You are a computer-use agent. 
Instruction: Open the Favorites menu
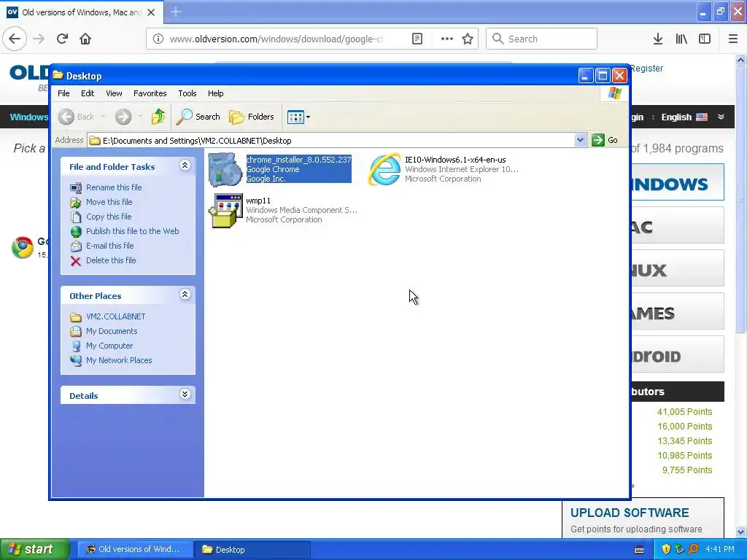150,93
